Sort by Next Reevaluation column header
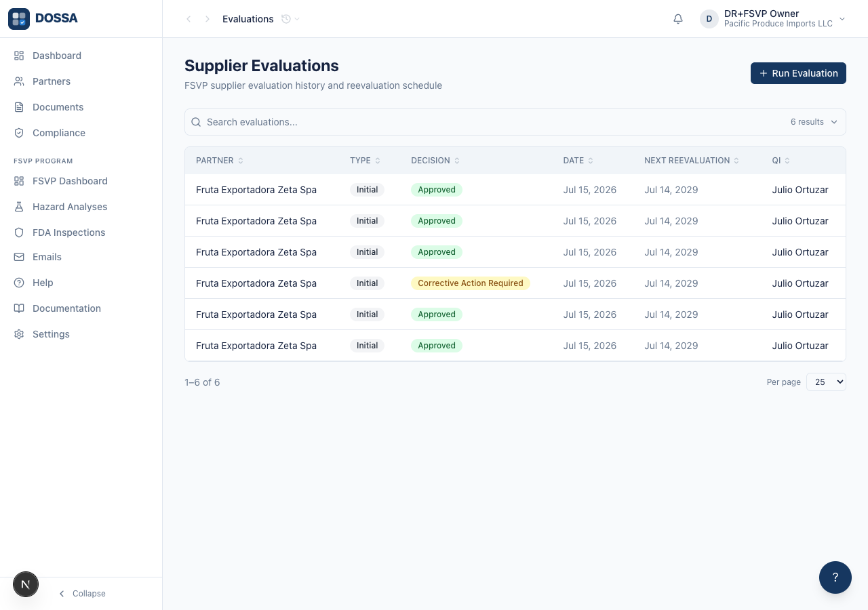The image size is (868, 610). 692,161
